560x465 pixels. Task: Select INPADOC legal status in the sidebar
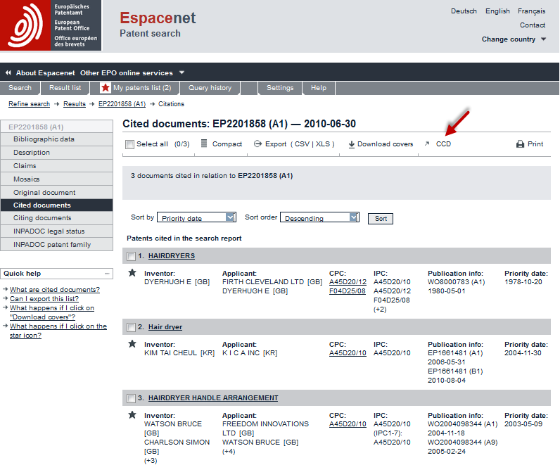(x=57, y=231)
